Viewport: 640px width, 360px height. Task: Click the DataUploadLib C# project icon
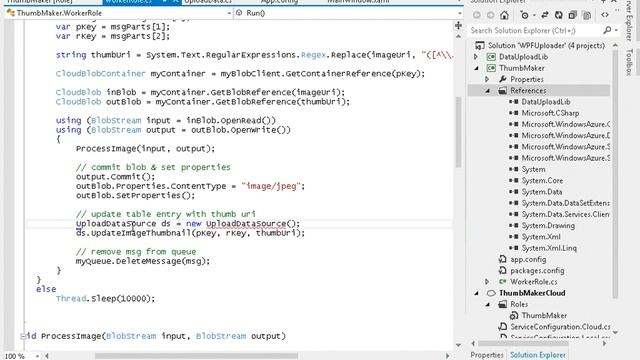coord(491,57)
